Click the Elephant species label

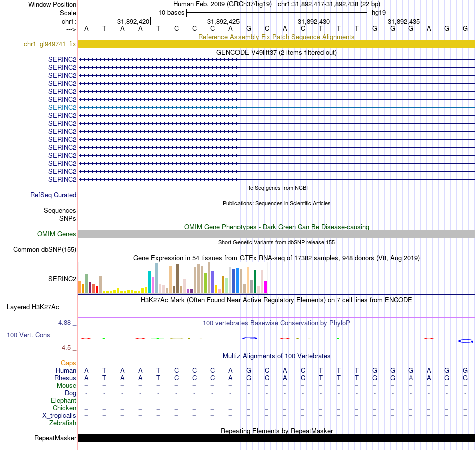point(63,401)
